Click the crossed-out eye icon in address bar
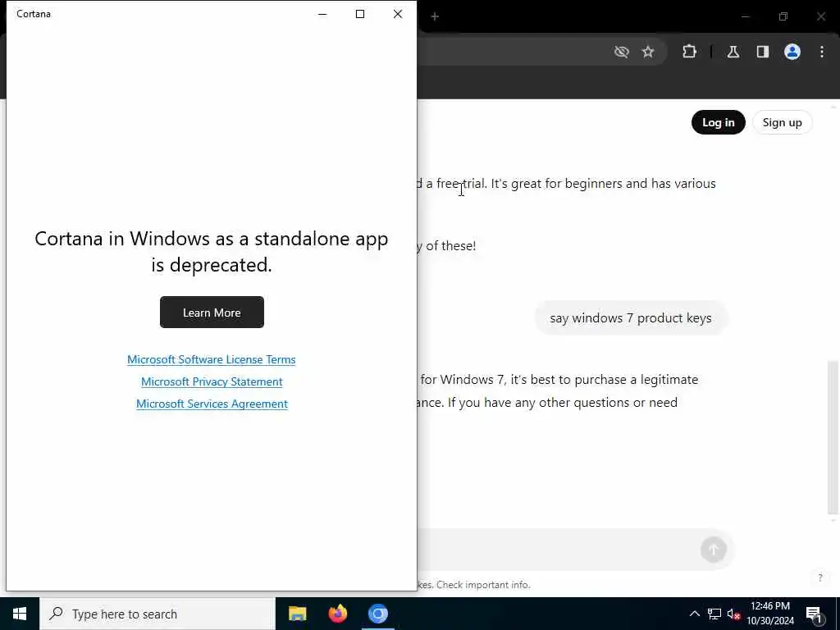The image size is (840, 630). click(622, 52)
